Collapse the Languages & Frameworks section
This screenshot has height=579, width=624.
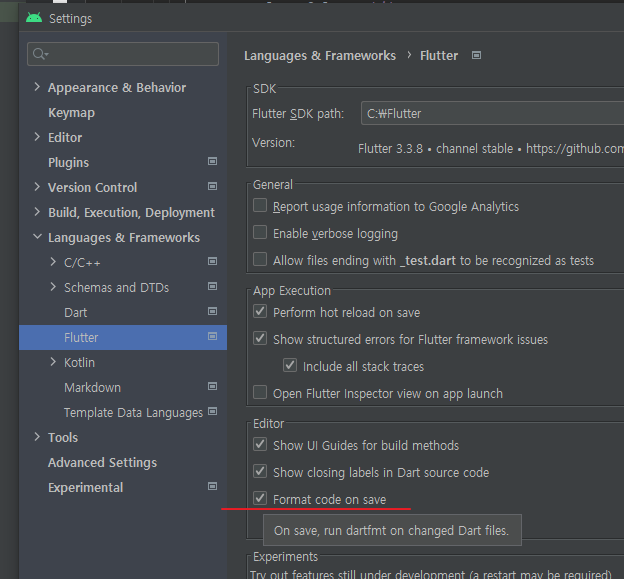(x=37, y=237)
